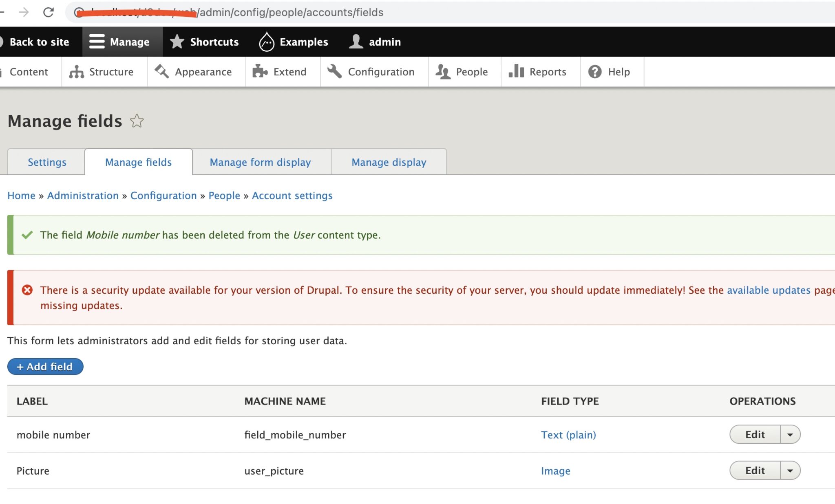Click the Help question mark icon
This screenshot has height=504, width=835.
click(x=595, y=72)
